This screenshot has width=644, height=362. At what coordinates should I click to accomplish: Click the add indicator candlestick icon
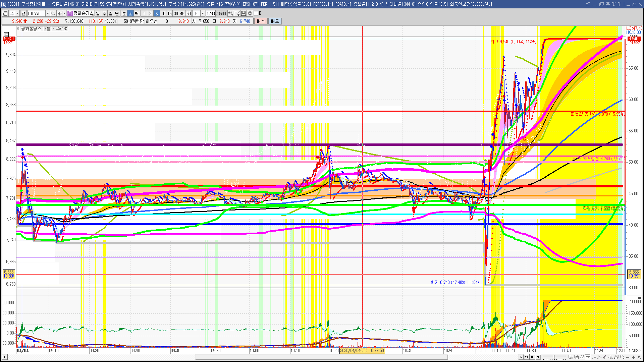[x=230, y=13]
